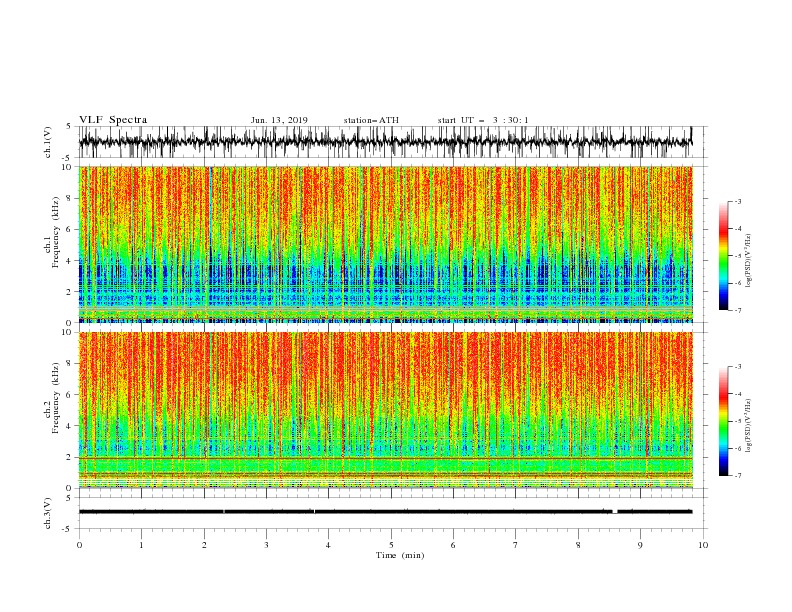Image resolution: width=792 pixels, height=612 pixels.
Task: Click the "-5" label on ch.2 colorbar
Action: point(738,421)
